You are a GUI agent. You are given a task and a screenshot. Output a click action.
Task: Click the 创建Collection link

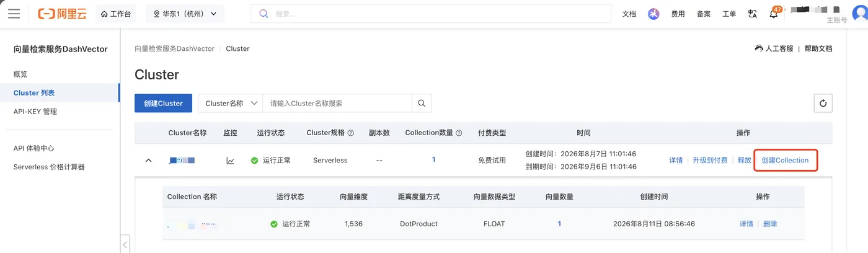coord(785,161)
